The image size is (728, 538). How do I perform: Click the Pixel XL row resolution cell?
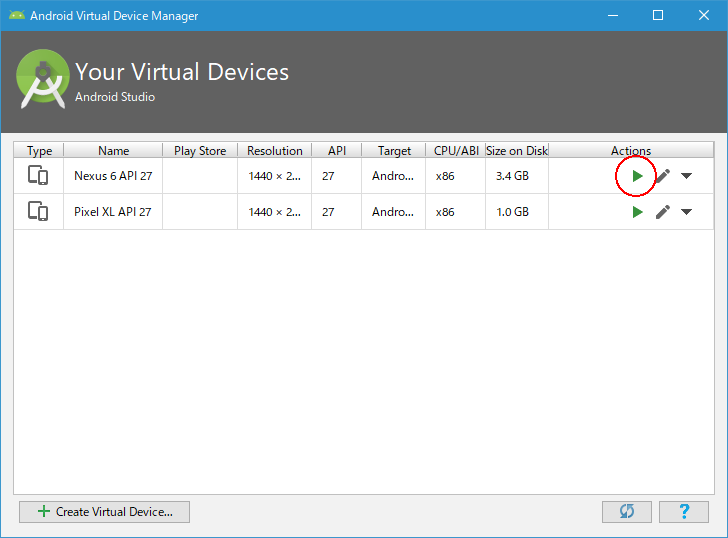pyautogui.click(x=274, y=212)
